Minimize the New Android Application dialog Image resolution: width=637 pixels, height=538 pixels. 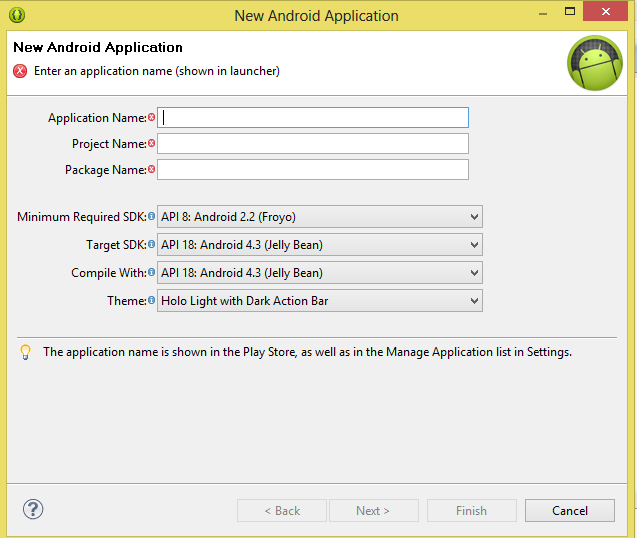[x=543, y=13]
